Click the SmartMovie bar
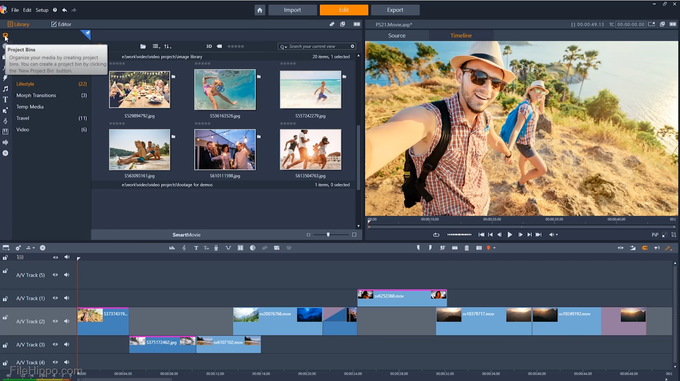Screen dimensions: 680x381 186,234
